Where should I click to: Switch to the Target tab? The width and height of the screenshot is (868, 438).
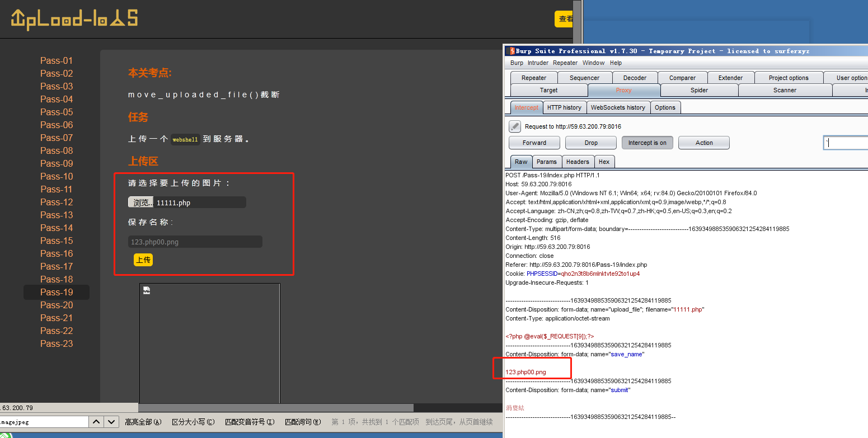click(x=548, y=90)
